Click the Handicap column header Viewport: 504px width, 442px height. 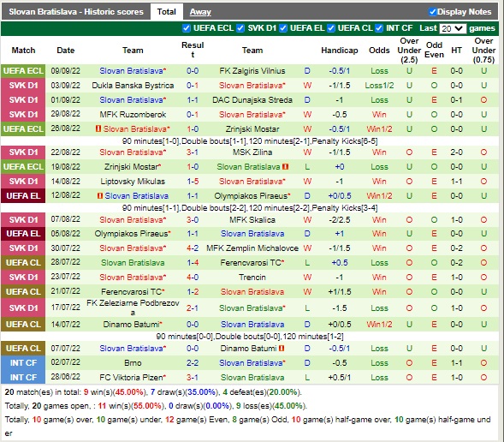point(340,51)
